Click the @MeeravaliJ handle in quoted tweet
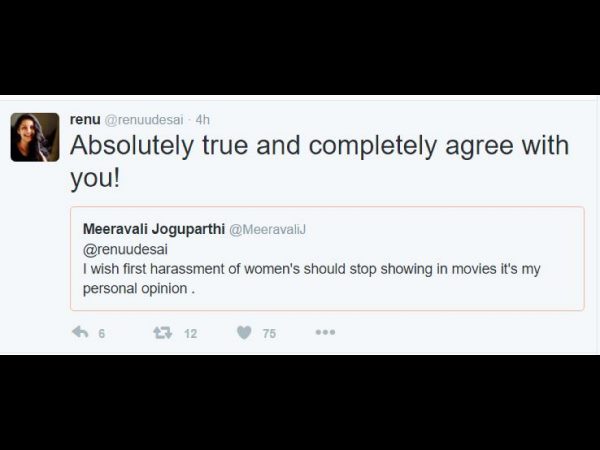The width and height of the screenshot is (600, 450). 268,230
